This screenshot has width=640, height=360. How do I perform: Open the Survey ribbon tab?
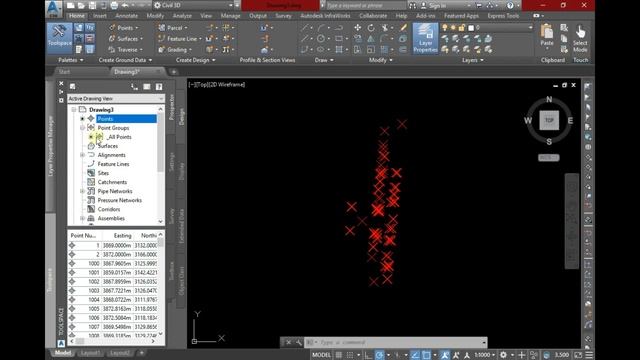point(283,16)
